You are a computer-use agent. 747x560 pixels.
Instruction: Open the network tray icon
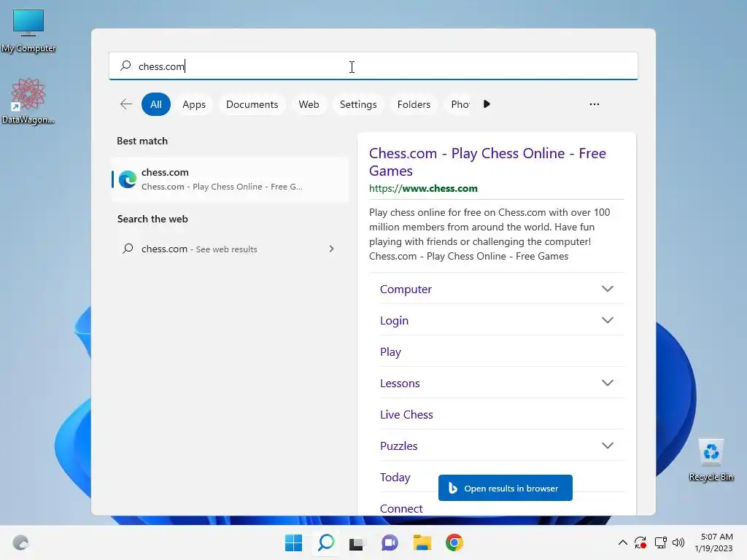click(660, 542)
